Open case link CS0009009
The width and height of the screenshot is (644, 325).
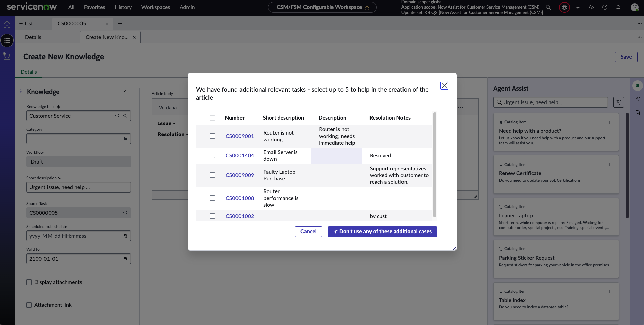[240, 175]
